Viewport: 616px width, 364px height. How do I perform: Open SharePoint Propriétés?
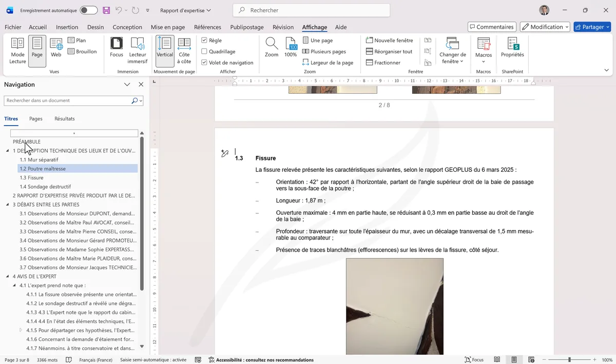512,47
